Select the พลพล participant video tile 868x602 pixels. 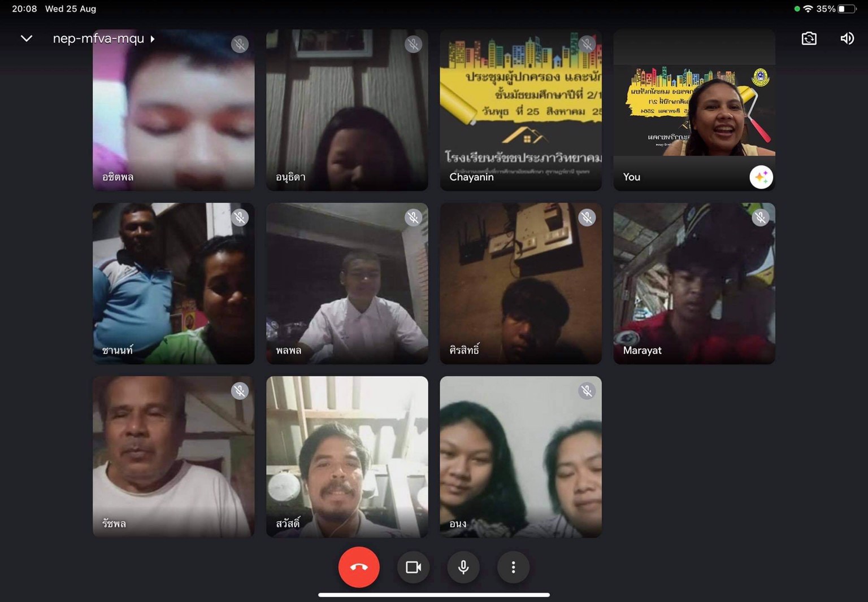tap(347, 283)
